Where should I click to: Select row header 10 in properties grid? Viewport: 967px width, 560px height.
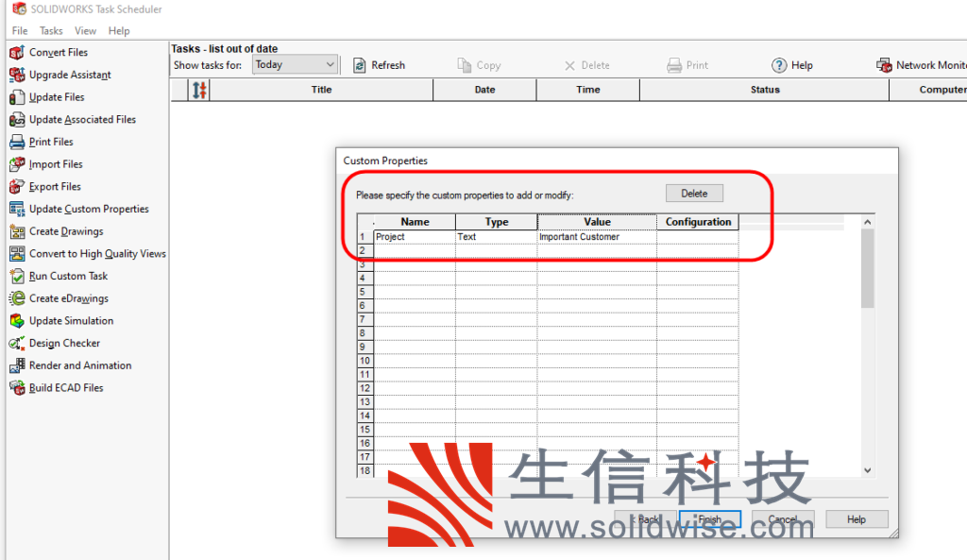[x=365, y=361]
